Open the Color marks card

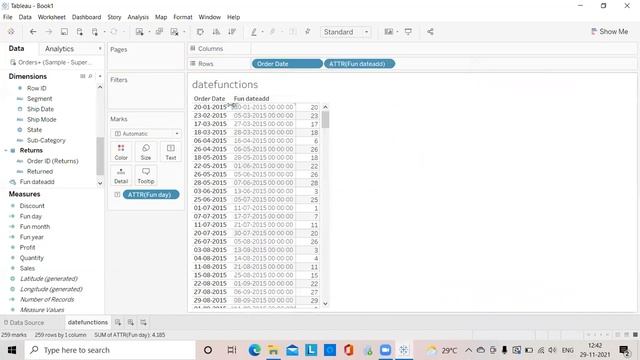[121, 152]
